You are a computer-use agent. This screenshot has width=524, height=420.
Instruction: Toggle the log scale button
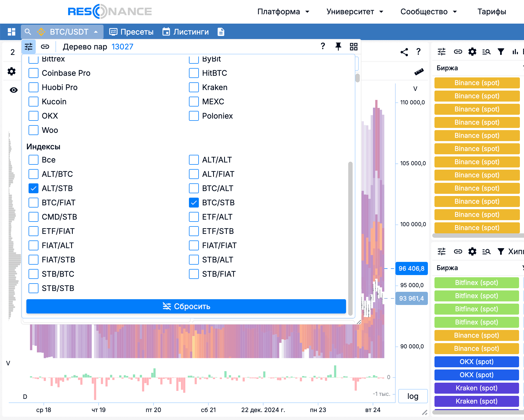413,396
